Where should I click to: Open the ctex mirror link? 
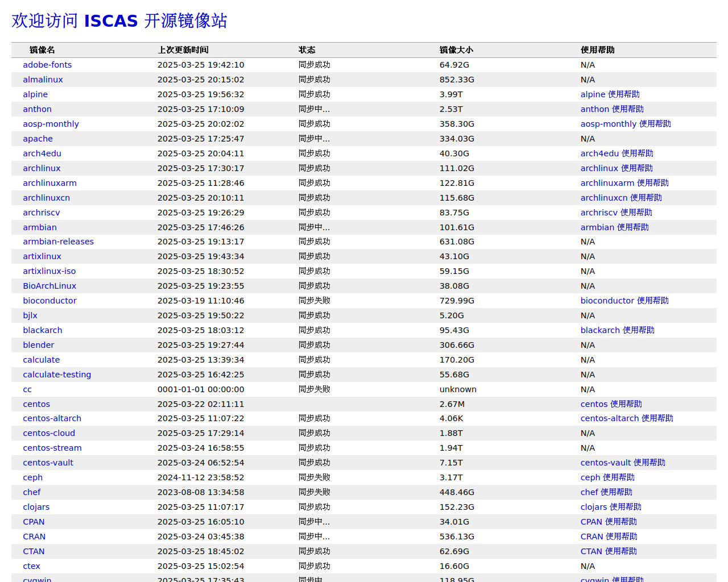tap(31, 566)
